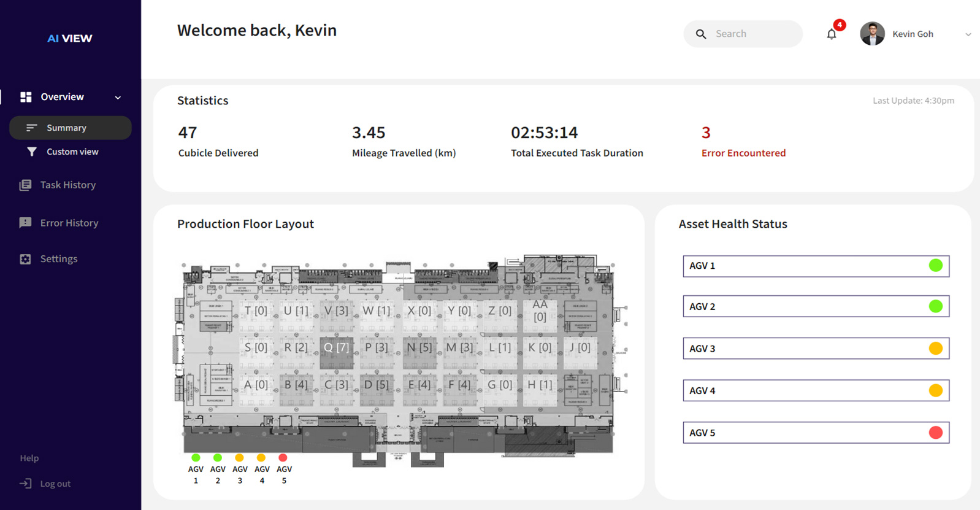
Task: Select the AGV 1 health status row
Action: (x=816, y=266)
